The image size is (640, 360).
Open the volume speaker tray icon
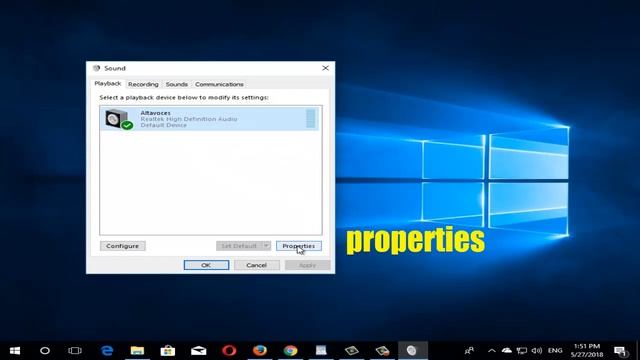point(537,351)
